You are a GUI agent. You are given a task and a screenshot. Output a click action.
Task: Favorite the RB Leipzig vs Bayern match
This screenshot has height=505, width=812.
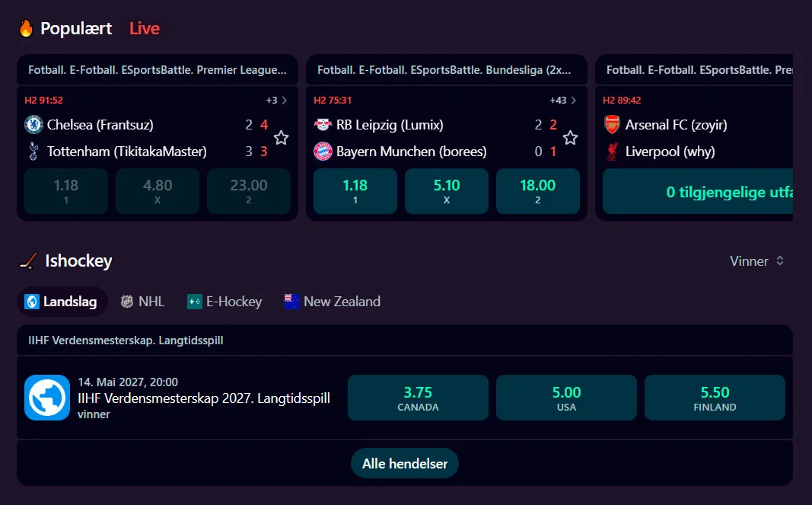tap(570, 138)
